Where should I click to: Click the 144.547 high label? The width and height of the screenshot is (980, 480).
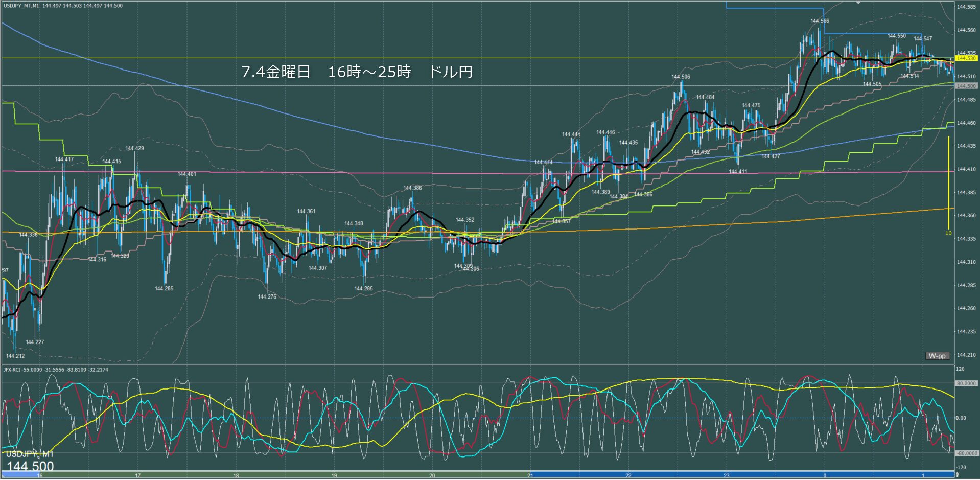coord(923,38)
